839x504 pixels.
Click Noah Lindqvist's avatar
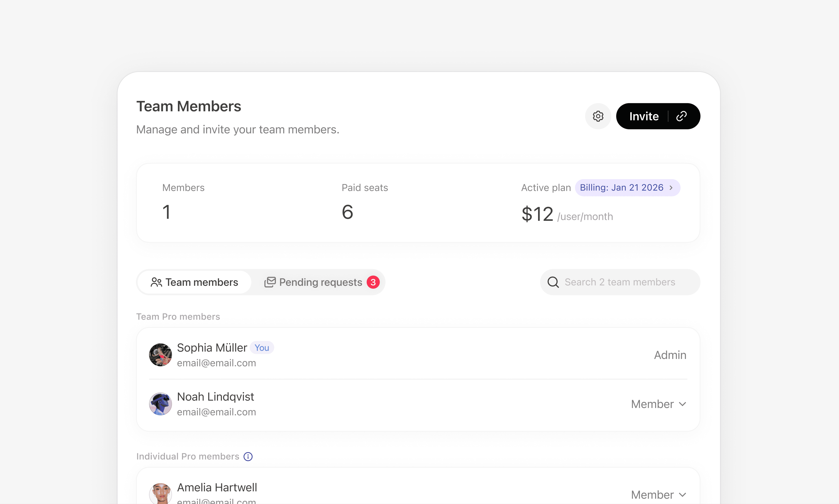160,404
